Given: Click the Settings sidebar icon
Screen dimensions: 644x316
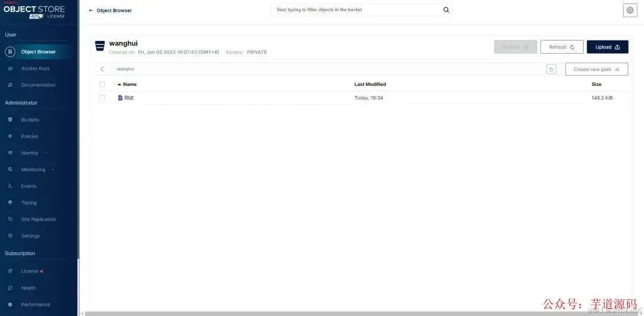Looking at the screenshot, I should [10, 236].
